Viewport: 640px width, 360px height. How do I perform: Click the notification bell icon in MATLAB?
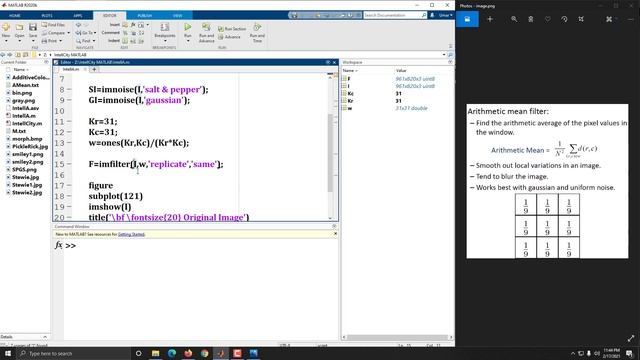click(x=432, y=15)
